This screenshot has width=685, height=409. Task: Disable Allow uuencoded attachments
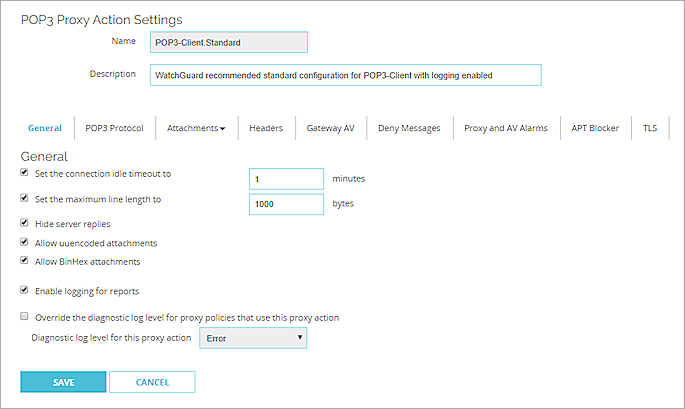(24, 242)
